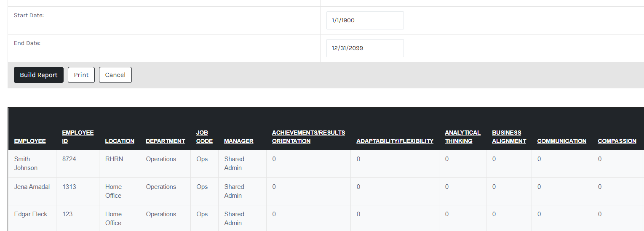
Task: Click Compassion score for Smith Johnson
Action: pyautogui.click(x=600, y=159)
